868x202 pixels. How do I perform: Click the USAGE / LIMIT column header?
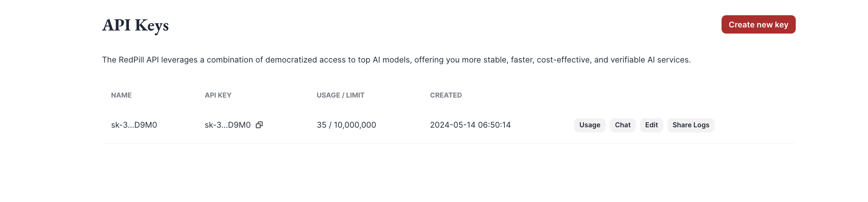pos(340,95)
